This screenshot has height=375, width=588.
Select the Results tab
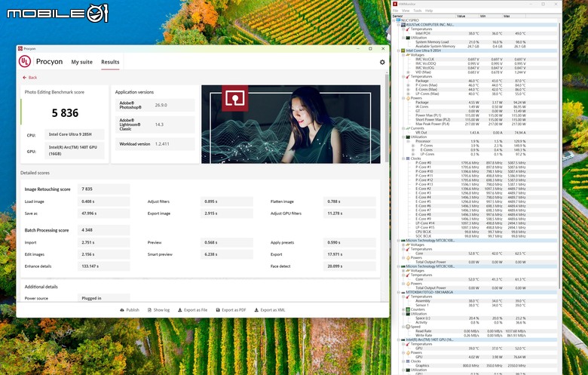point(110,62)
